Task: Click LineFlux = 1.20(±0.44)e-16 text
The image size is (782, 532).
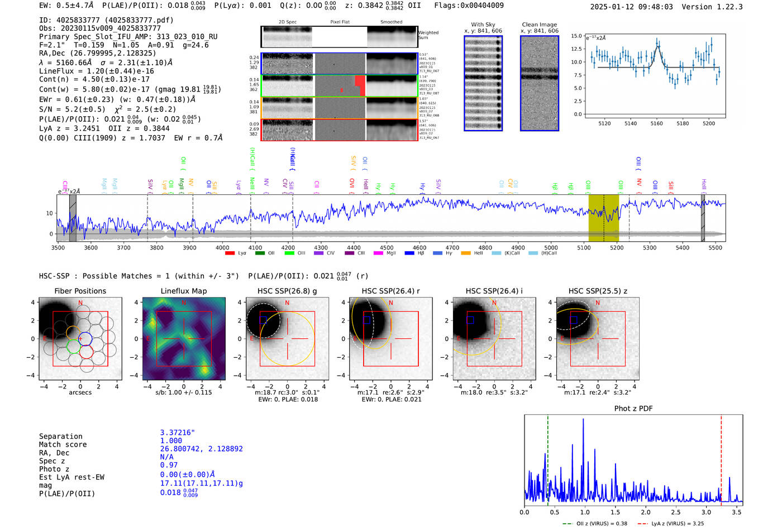Action: pos(97,71)
